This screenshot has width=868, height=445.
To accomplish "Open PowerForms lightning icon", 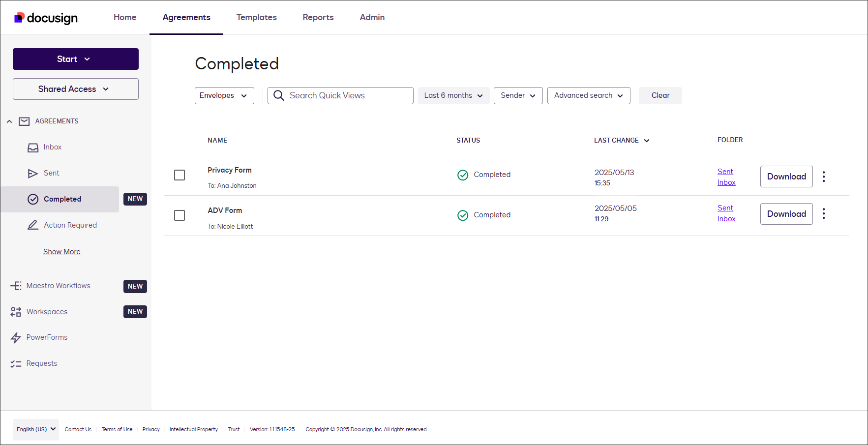I will [x=16, y=338].
